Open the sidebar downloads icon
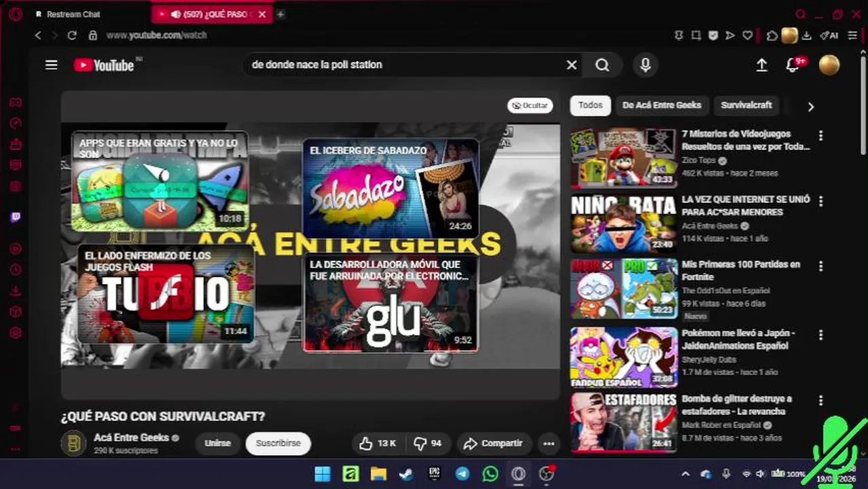 pyautogui.click(x=15, y=291)
